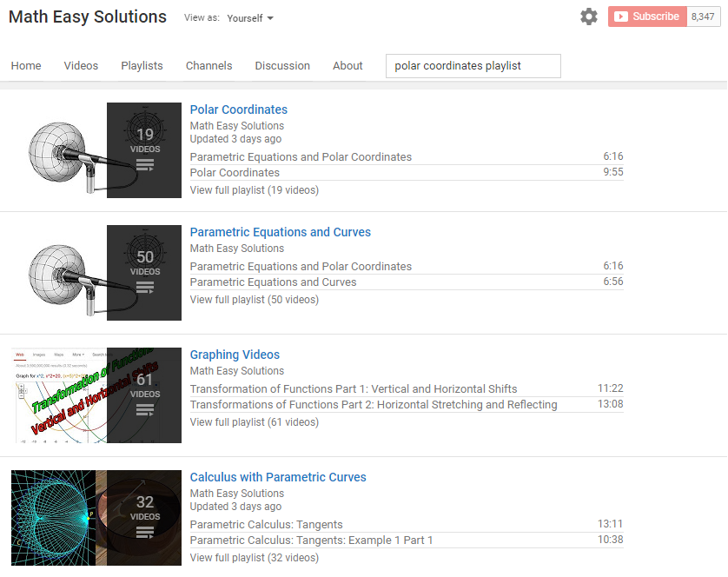Go to the Home tab

pos(26,66)
